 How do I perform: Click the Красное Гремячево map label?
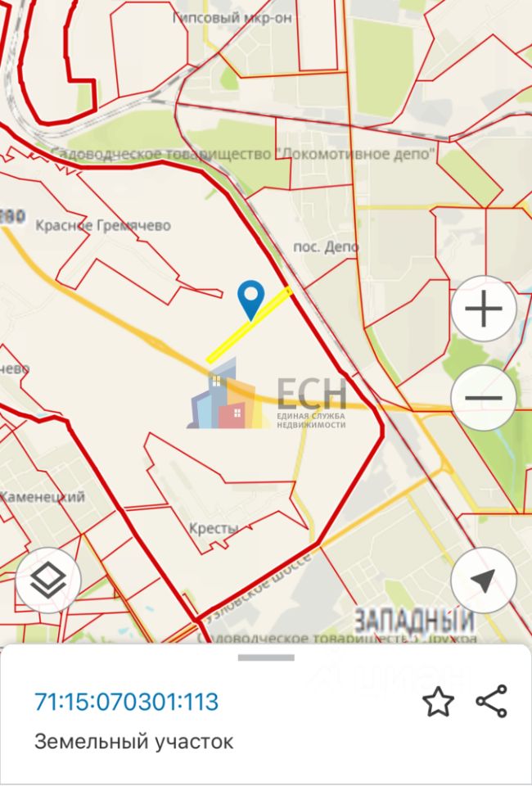[103, 226]
